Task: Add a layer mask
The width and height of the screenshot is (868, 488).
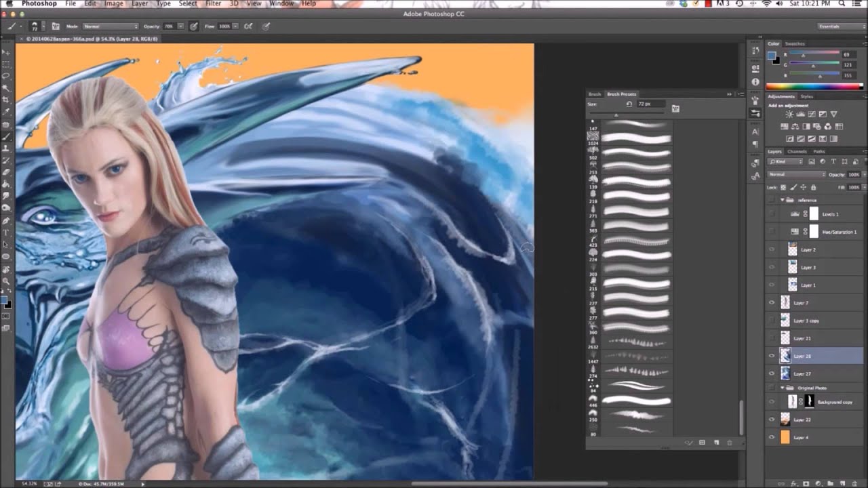Action: pos(806,483)
